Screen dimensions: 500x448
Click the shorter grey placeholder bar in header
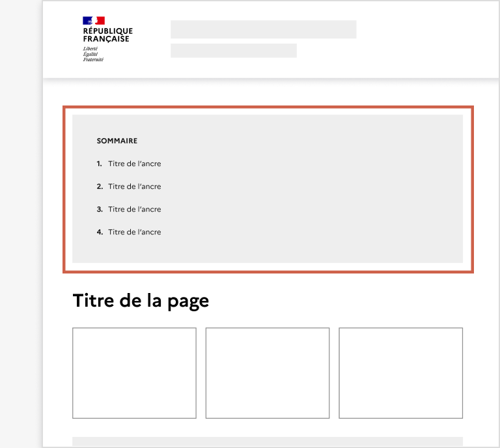pyautogui.click(x=233, y=51)
